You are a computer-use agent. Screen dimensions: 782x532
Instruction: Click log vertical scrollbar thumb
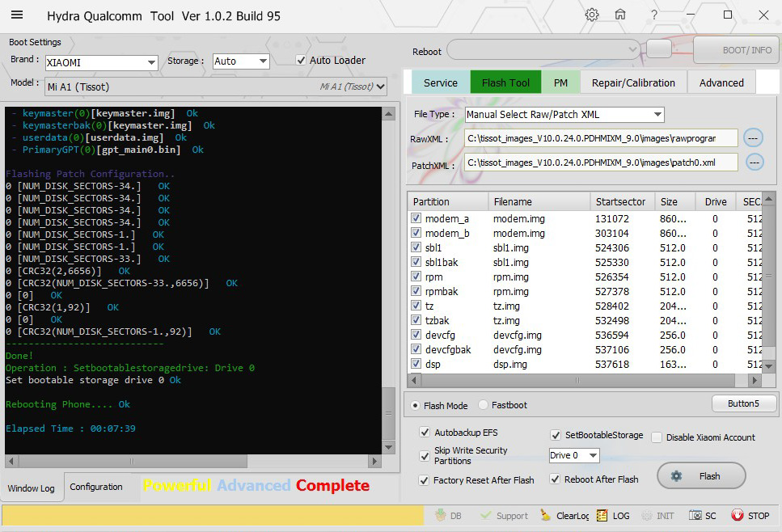(388, 413)
